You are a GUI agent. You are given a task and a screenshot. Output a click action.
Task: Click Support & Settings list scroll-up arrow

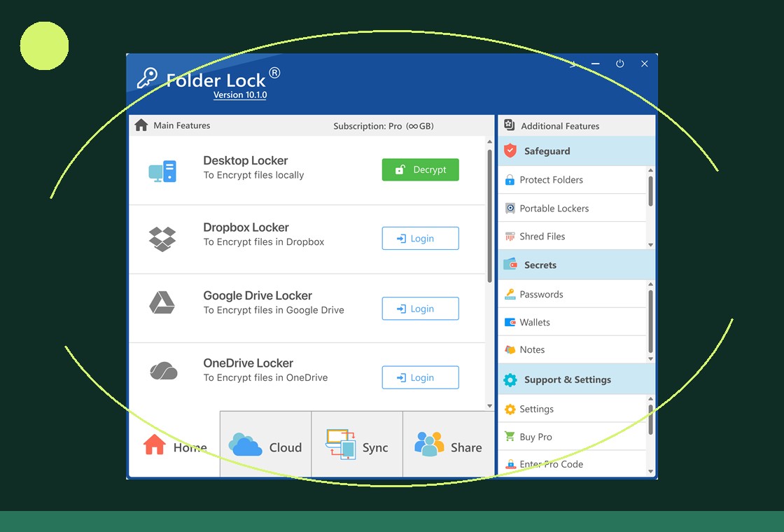pyautogui.click(x=650, y=398)
